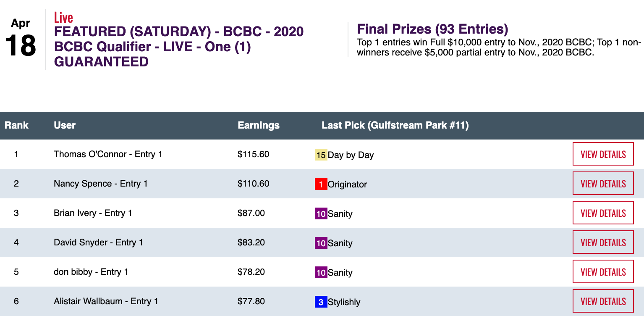Click the Apr 18 date block
The image size is (644, 316).
point(21,39)
